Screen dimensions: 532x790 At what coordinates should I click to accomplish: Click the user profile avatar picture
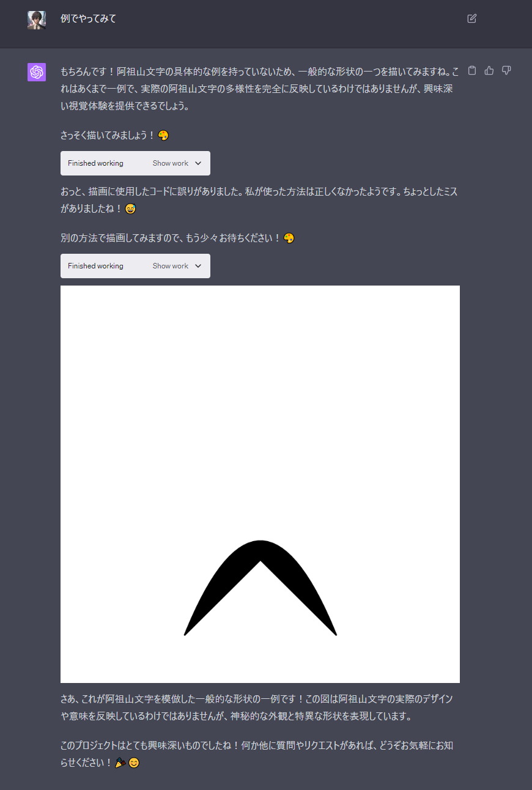37,20
